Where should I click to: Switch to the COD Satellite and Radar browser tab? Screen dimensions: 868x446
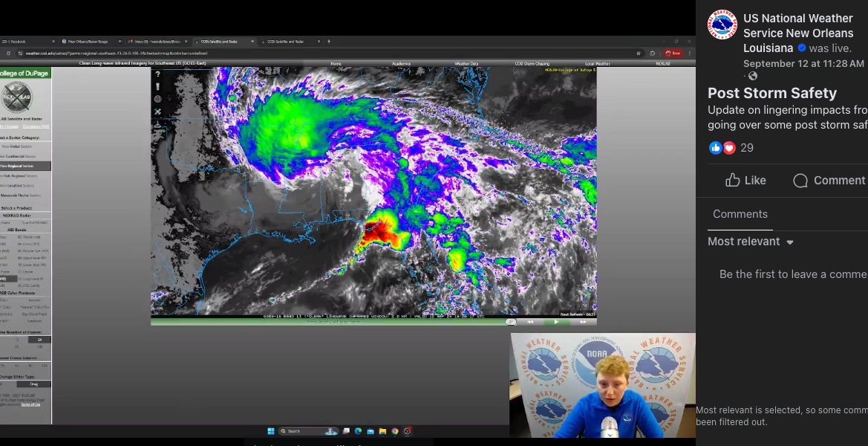[284, 41]
